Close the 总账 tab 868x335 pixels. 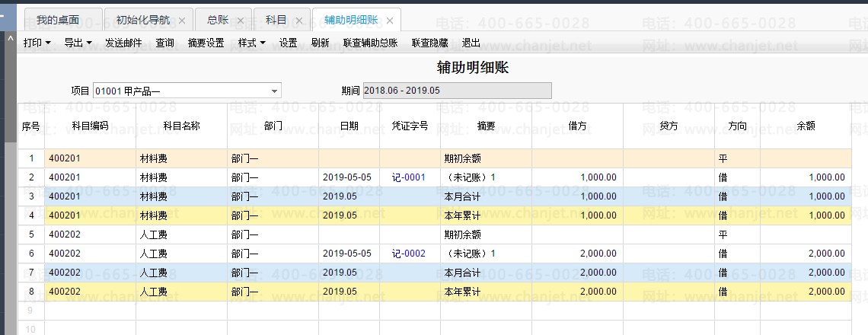(x=240, y=21)
